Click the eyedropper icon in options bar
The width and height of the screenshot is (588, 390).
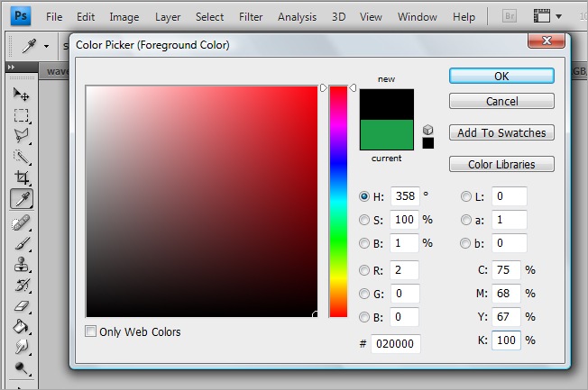coord(29,46)
